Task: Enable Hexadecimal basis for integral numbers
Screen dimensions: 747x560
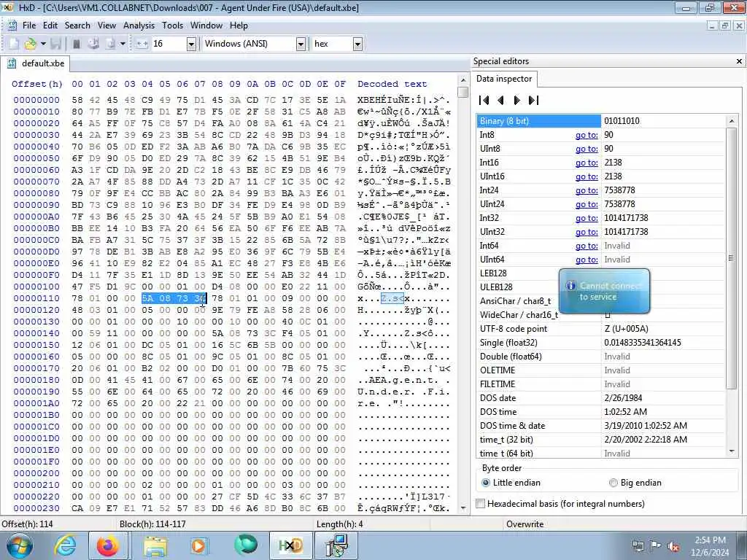Action: [x=560, y=503]
